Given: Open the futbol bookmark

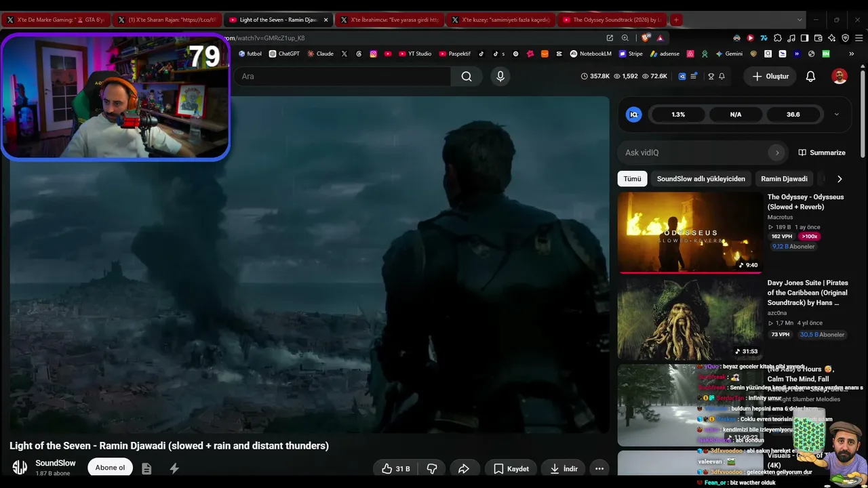Looking at the screenshot, I should [250, 54].
